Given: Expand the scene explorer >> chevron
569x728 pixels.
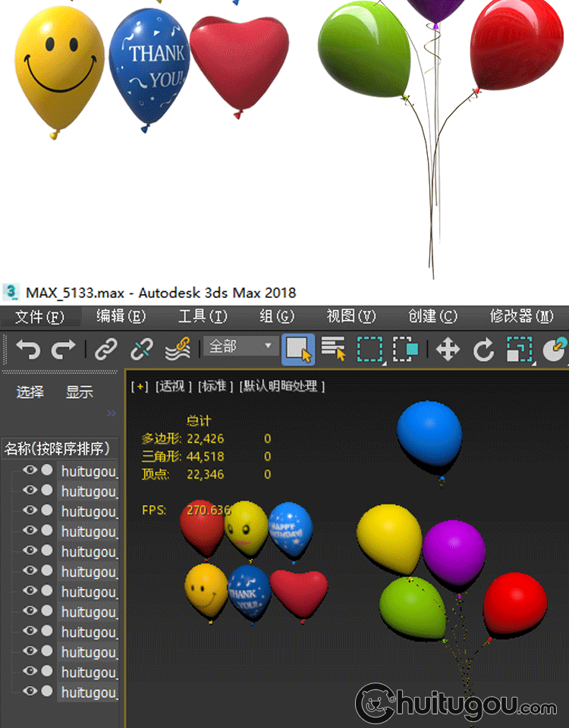Looking at the screenshot, I should click(112, 413).
